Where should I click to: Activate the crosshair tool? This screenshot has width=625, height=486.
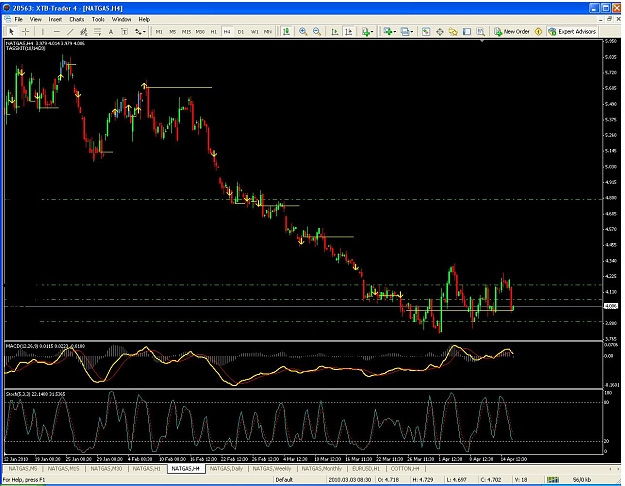(25, 31)
